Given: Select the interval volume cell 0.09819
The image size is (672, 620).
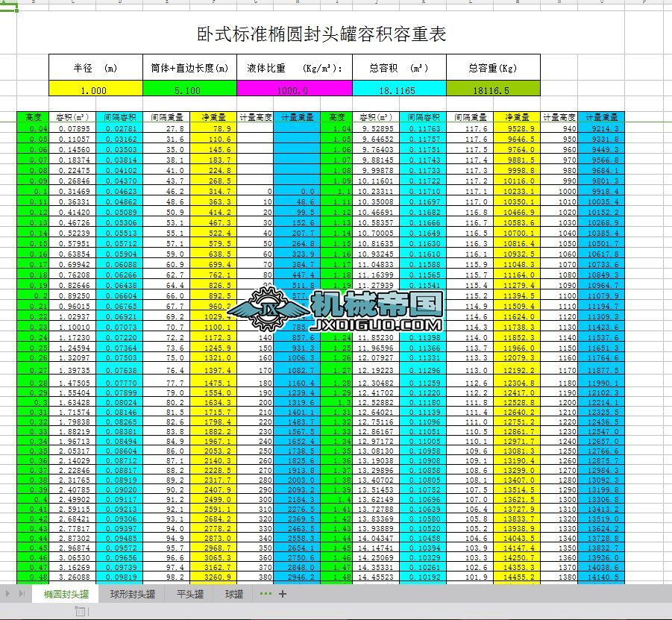Looking at the screenshot, I should pyautogui.click(x=119, y=577).
